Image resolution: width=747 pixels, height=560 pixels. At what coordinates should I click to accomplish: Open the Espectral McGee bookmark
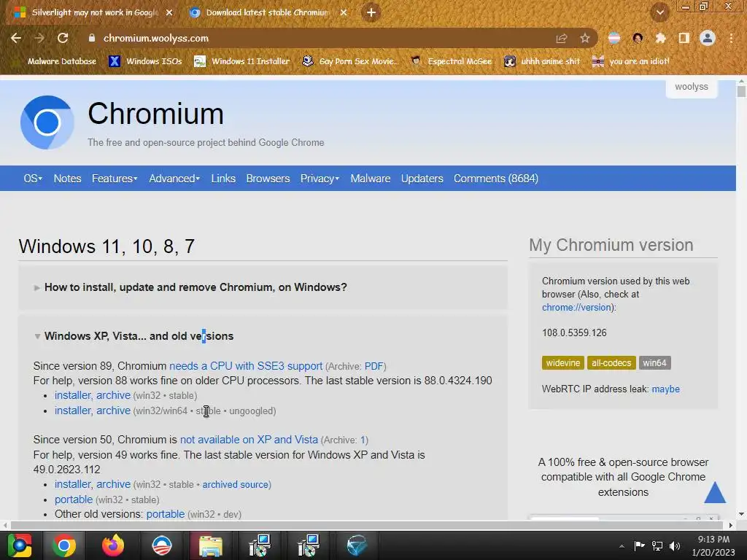point(451,61)
